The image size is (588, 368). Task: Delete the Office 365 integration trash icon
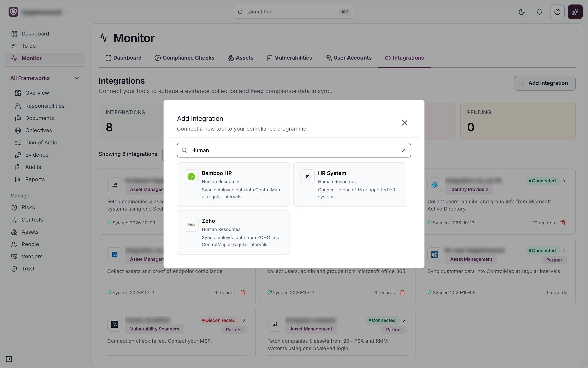coord(402,293)
